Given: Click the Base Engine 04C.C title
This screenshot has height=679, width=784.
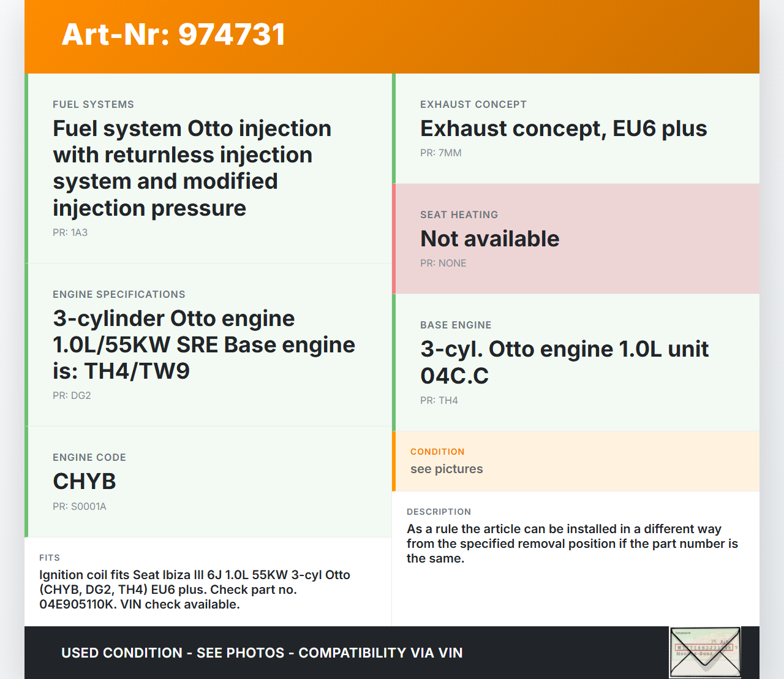Looking at the screenshot, I should (564, 362).
